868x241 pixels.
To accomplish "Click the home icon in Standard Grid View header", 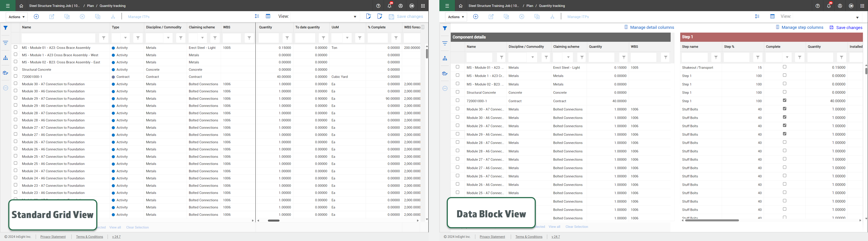I will [x=21, y=6].
